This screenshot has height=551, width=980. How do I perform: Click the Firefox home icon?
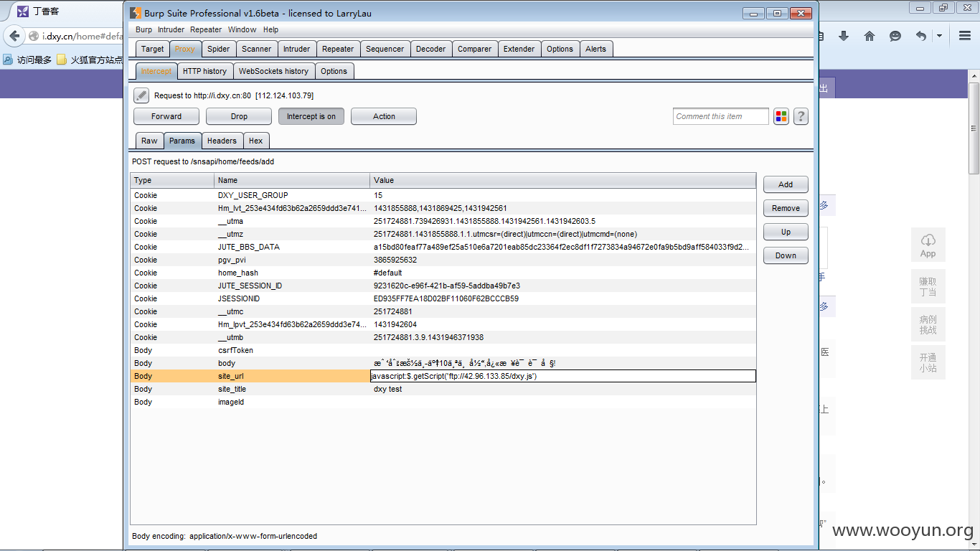click(870, 36)
